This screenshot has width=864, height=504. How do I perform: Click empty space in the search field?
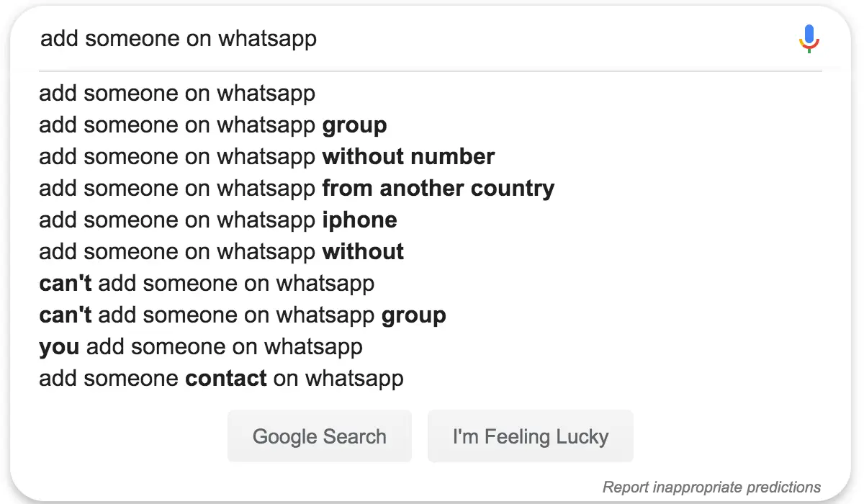click(547, 38)
